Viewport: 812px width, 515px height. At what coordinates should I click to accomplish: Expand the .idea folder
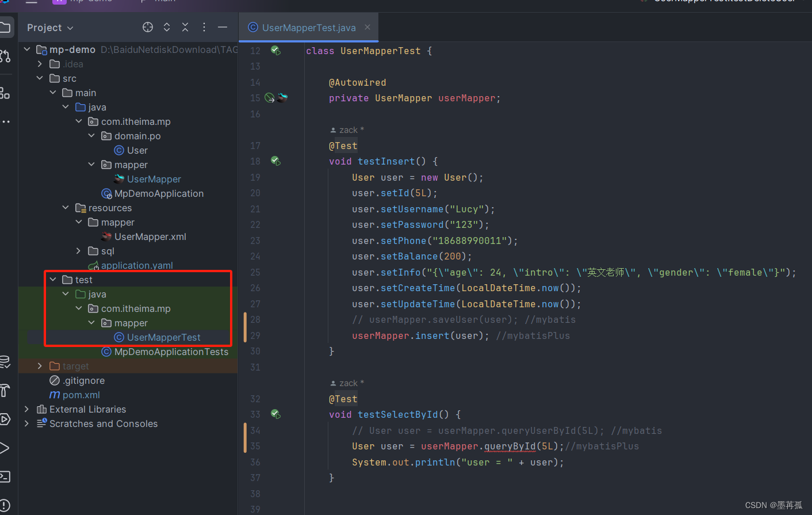[x=40, y=64]
